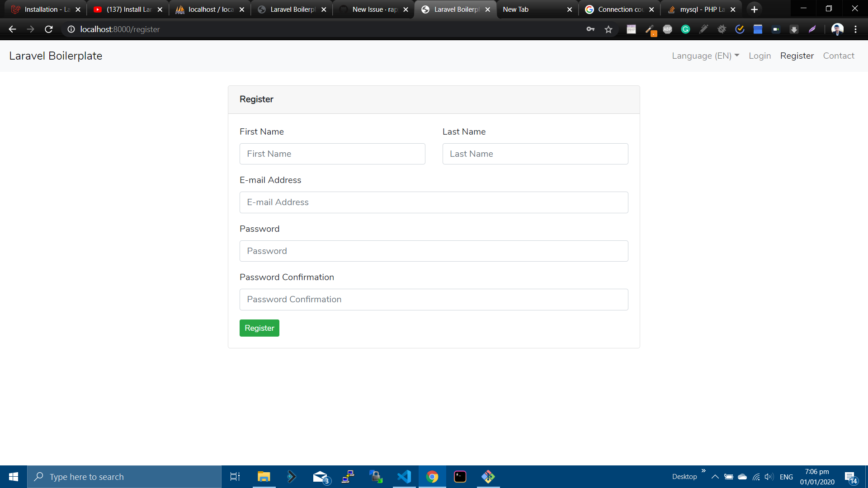
Task: Adjust system volume from the taskbar
Action: [769, 477]
